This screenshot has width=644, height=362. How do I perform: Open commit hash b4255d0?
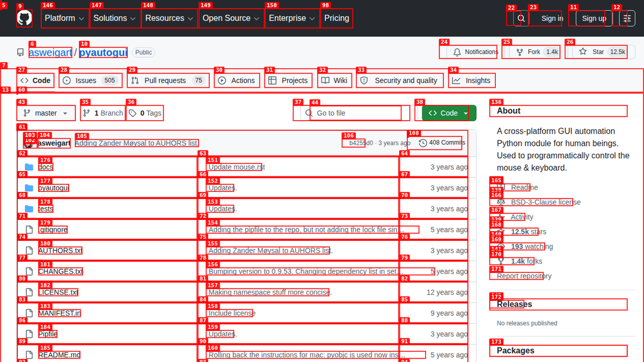click(361, 143)
